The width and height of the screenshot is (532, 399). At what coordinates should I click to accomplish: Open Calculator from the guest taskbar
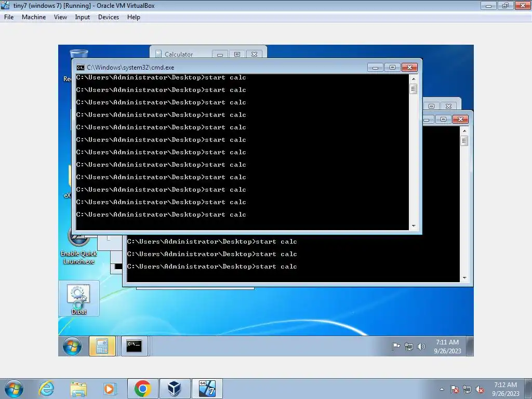coord(102,346)
